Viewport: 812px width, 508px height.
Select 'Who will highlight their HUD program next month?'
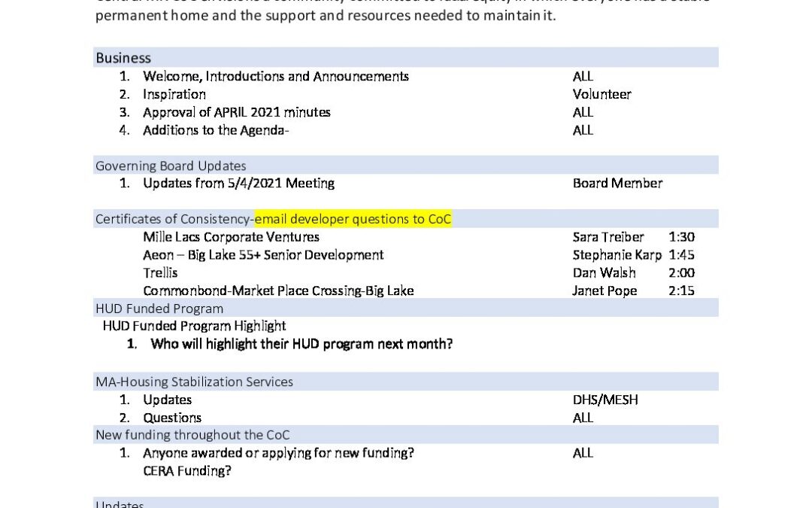(x=301, y=344)
